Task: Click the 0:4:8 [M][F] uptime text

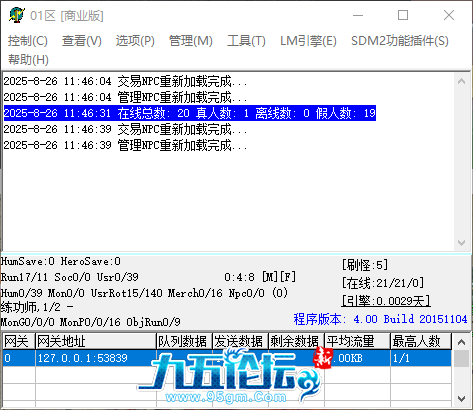Action: [x=260, y=277]
